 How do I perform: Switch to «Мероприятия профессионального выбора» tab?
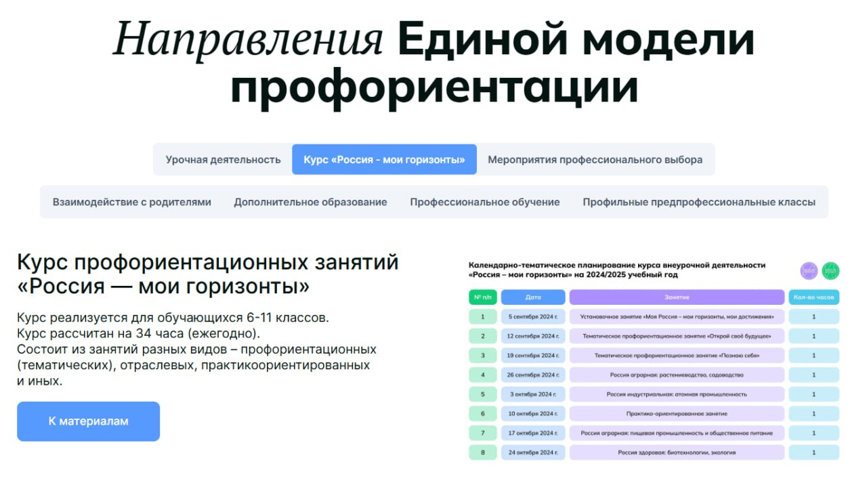point(595,160)
